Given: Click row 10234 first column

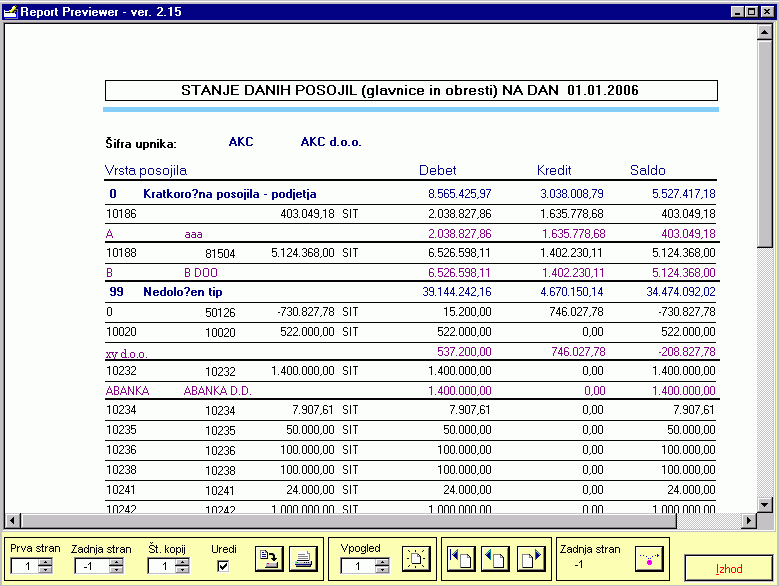Looking at the screenshot, I should coord(121,410).
